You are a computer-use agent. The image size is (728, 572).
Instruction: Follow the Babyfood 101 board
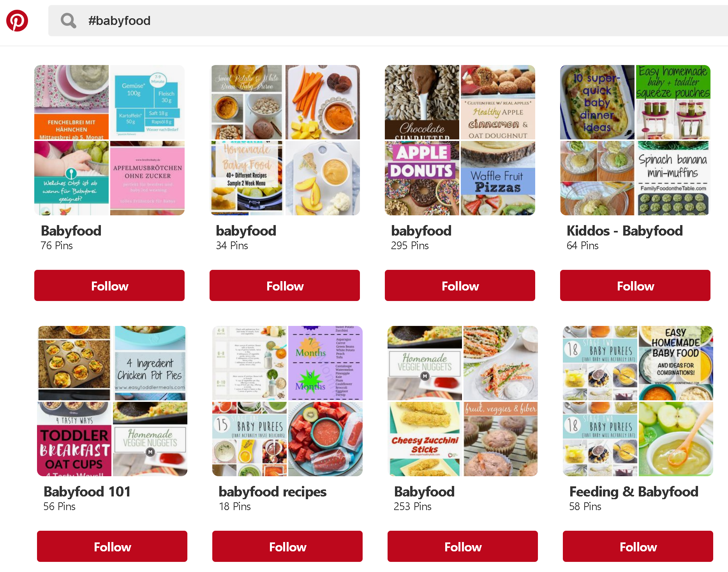112,546
